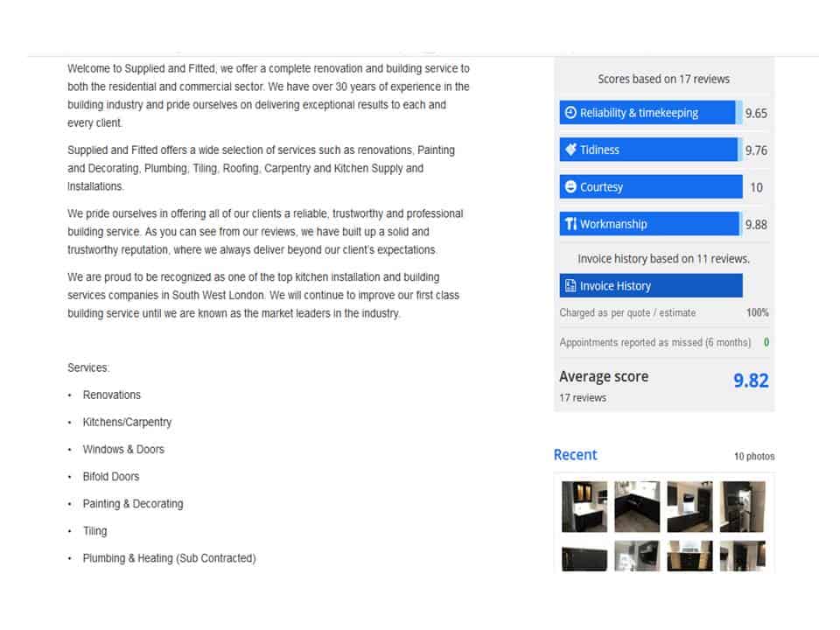Click the first thumbnail in the bottom row

point(583,557)
